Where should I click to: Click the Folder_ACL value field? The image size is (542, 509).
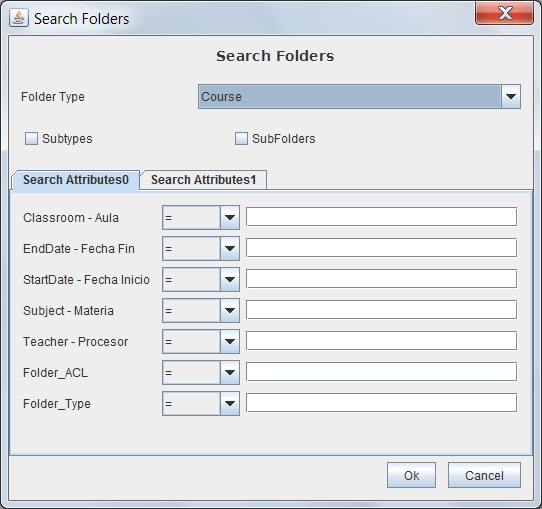[382, 372]
